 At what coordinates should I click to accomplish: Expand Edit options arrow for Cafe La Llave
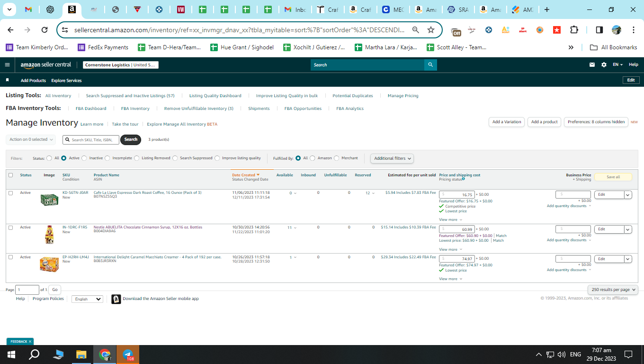(628, 195)
